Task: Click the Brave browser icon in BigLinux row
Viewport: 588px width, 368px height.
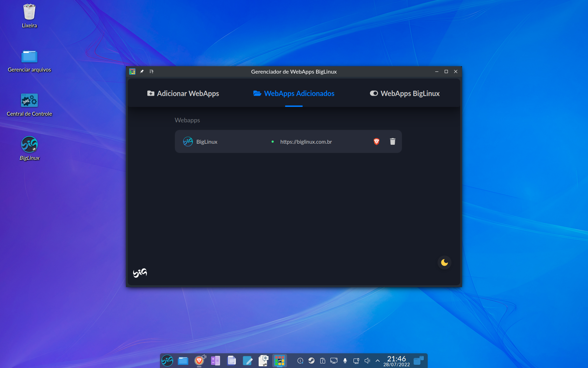Action: [x=377, y=142]
